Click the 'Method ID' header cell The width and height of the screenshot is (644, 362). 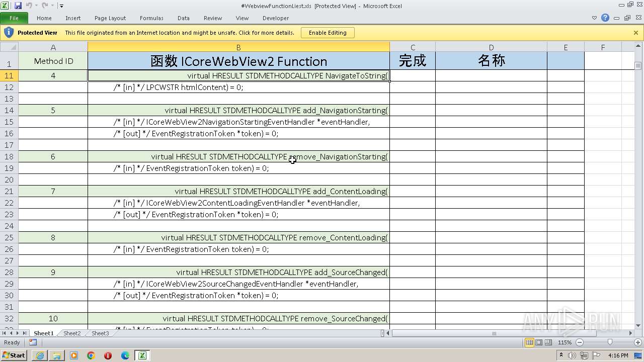(x=53, y=61)
